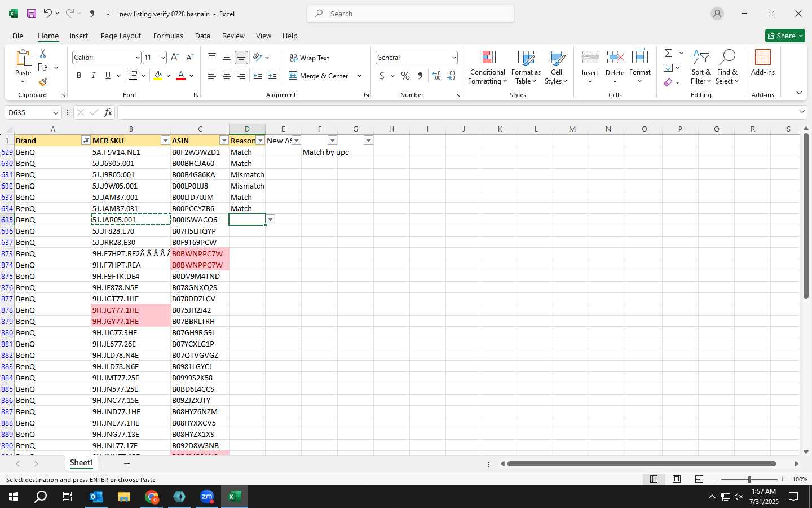This screenshot has width=812, height=508.
Task: Click the Save icon in title bar
Action: coord(32,14)
